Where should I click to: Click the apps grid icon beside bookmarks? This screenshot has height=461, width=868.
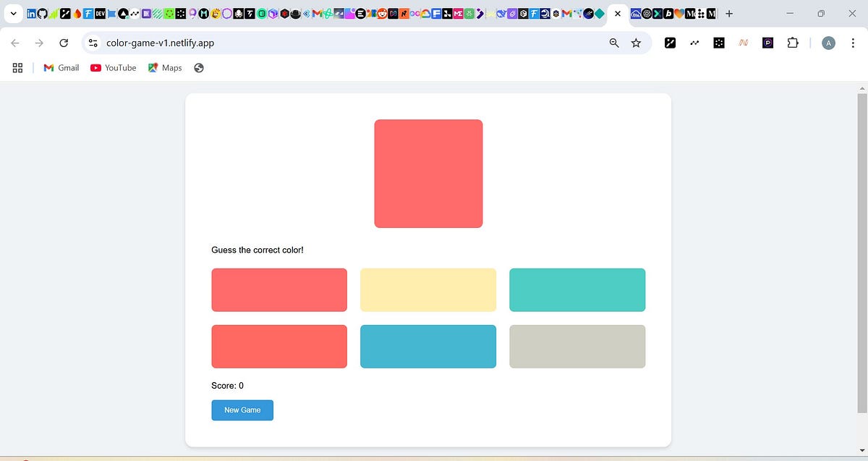coord(17,67)
